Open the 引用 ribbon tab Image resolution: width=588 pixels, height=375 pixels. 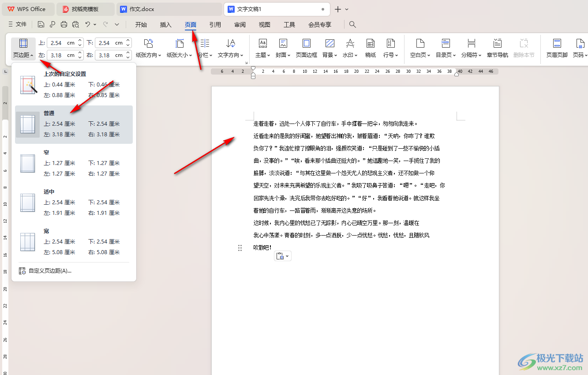[x=215, y=25]
